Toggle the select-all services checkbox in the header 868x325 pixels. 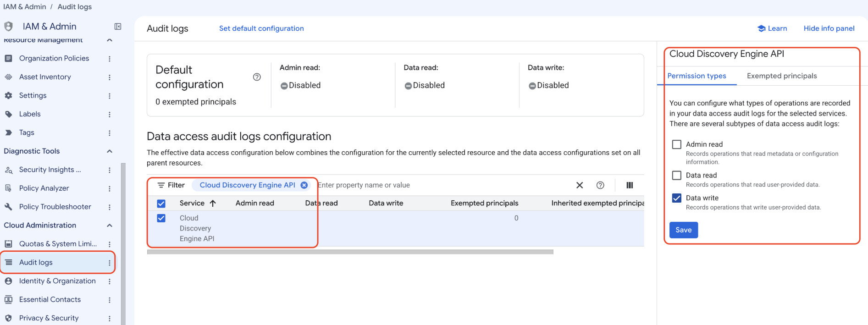161,204
